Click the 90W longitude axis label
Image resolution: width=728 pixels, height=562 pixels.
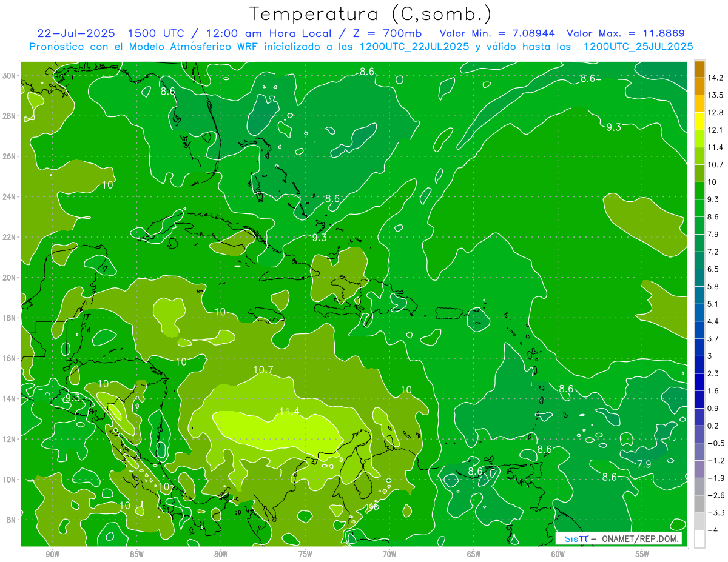click(52, 554)
